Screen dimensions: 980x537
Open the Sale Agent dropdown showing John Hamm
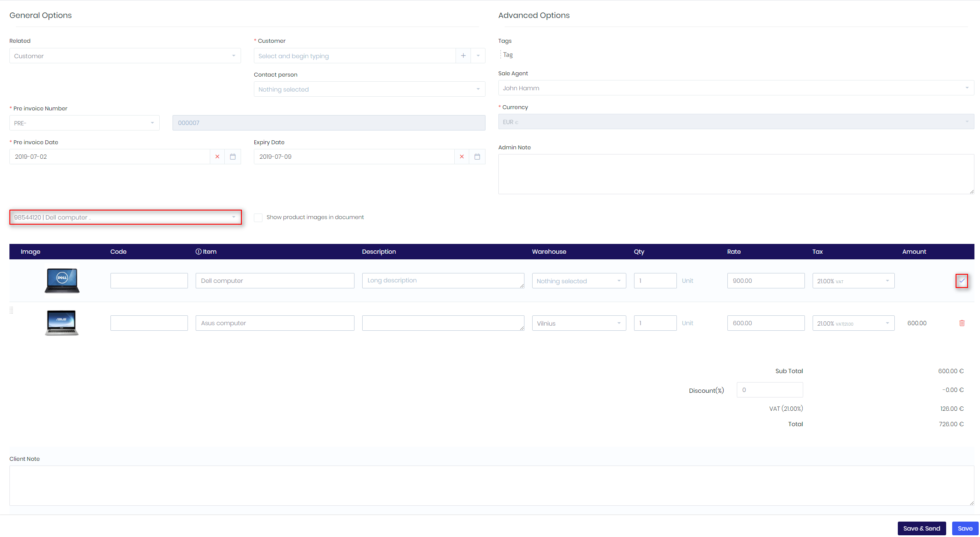click(736, 88)
